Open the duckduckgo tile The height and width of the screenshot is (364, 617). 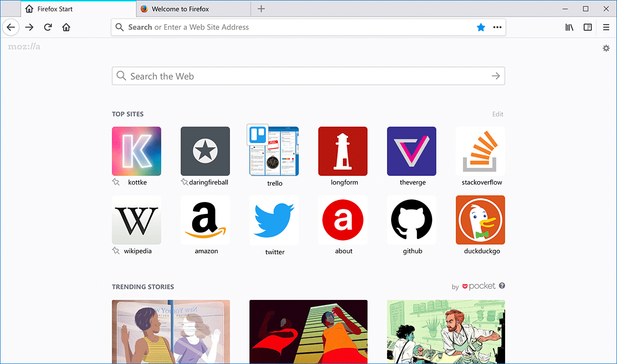(x=480, y=220)
